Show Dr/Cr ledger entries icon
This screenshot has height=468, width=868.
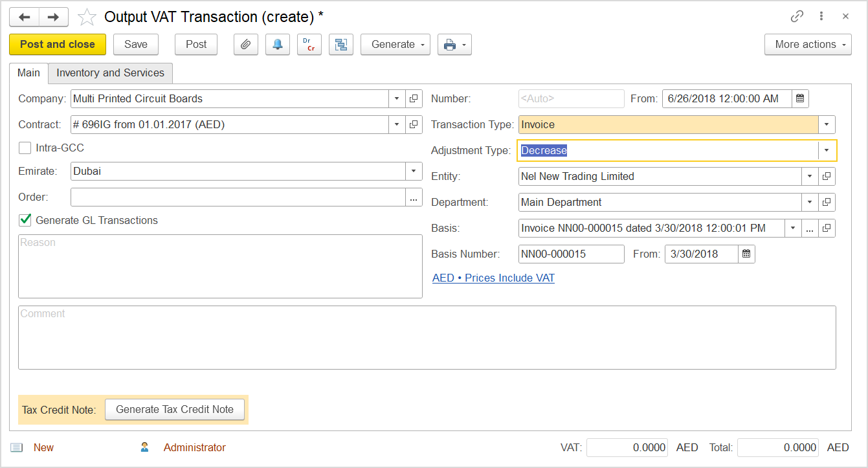point(309,45)
